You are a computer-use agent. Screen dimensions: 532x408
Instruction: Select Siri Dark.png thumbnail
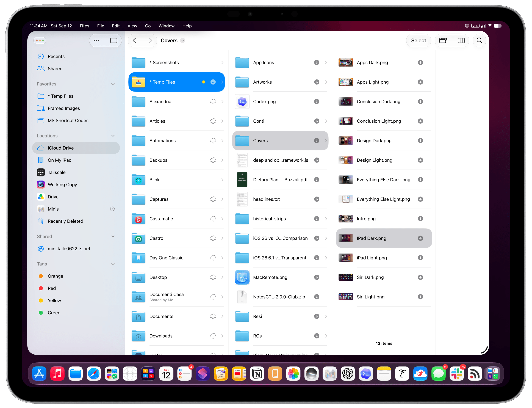pos(345,277)
